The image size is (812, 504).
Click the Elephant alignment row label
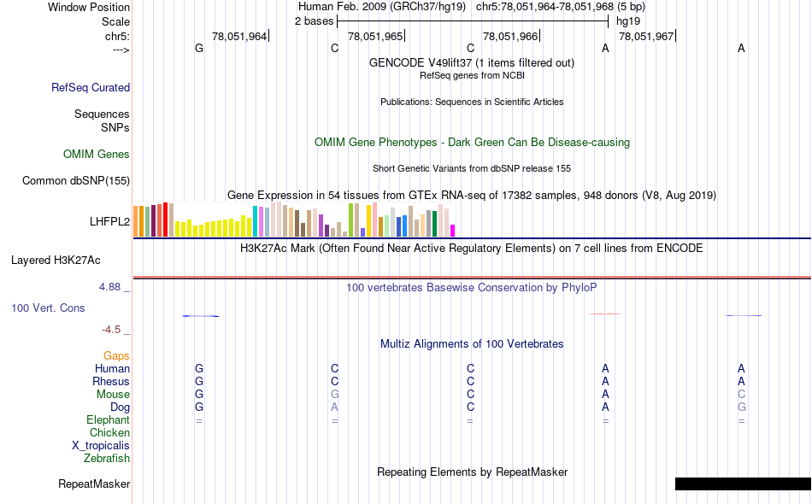(x=109, y=419)
